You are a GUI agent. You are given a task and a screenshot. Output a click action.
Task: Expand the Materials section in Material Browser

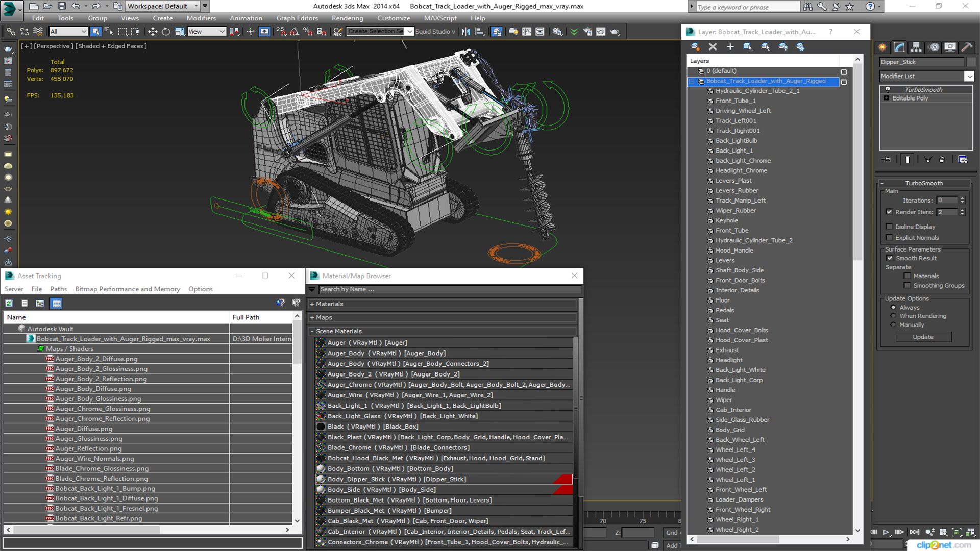click(443, 304)
